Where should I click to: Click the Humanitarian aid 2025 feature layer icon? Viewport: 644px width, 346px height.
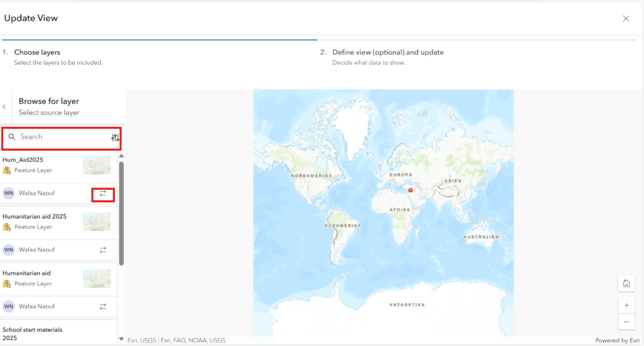(x=7, y=227)
